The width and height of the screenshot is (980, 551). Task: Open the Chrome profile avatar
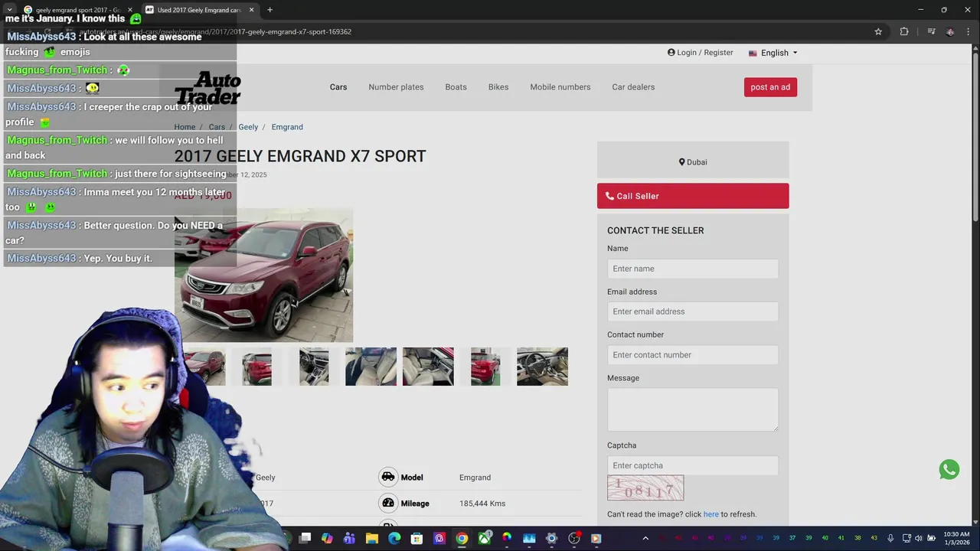coord(950,31)
